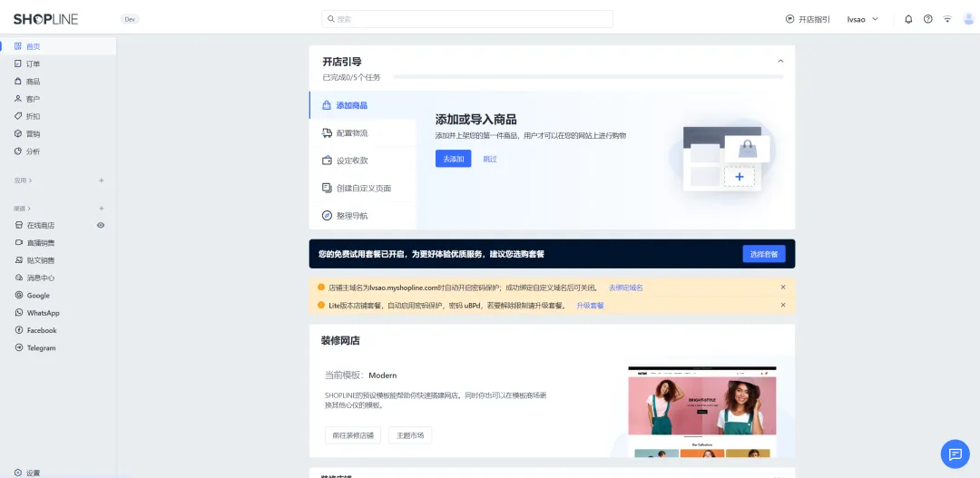Close the Lite版本店铺套餐 password notice
The width and height of the screenshot is (980, 478).
[783, 305]
